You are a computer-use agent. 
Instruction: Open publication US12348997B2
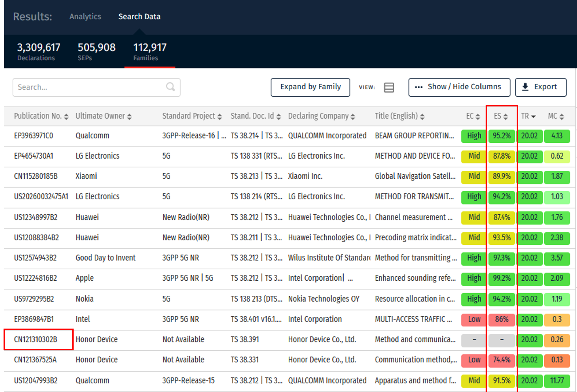tap(35, 217)
